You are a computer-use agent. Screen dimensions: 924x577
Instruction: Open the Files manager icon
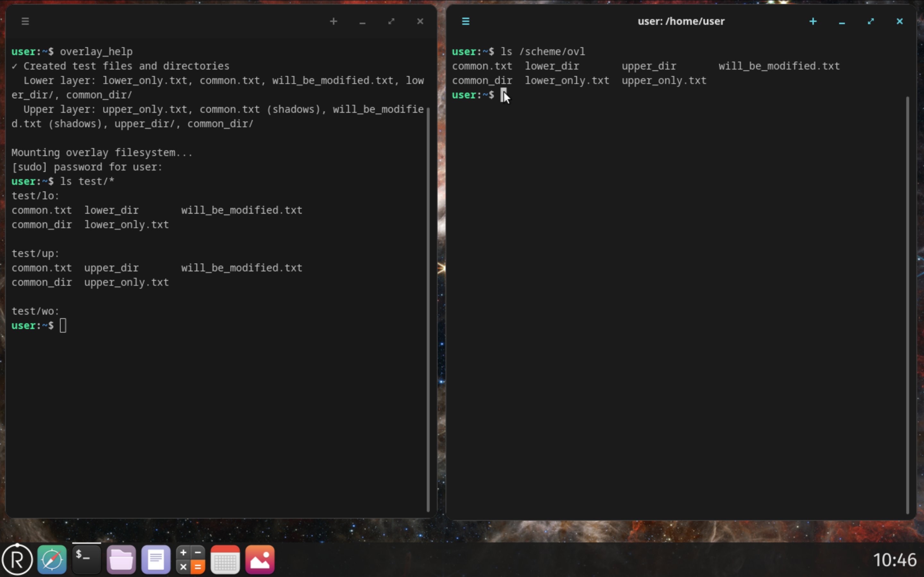point(121,559)
